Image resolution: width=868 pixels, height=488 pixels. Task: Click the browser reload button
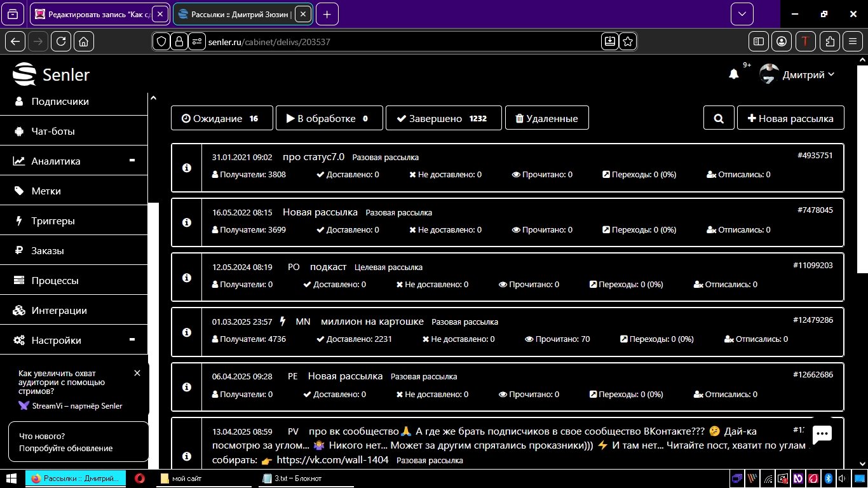(x=61, y=41)
